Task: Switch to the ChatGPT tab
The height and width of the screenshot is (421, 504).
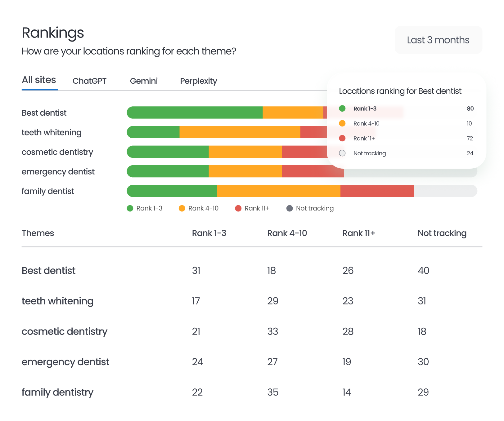Action: tap(89, 81)
